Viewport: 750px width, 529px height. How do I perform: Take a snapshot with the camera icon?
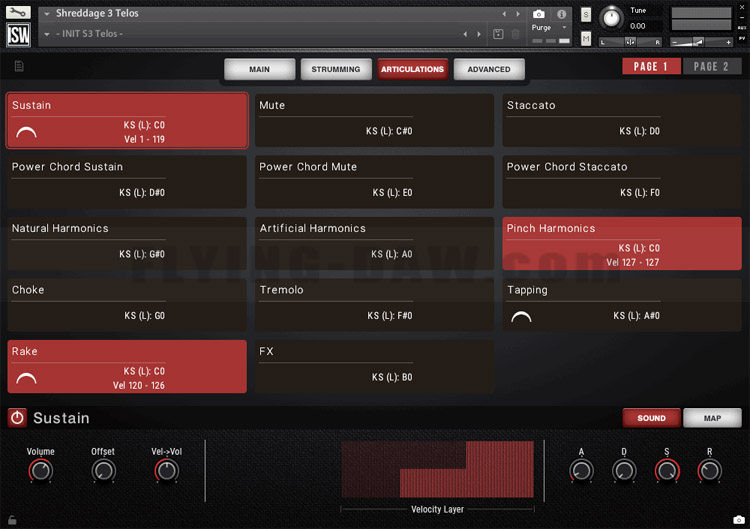pyautogui.click(x=539, y=14)
